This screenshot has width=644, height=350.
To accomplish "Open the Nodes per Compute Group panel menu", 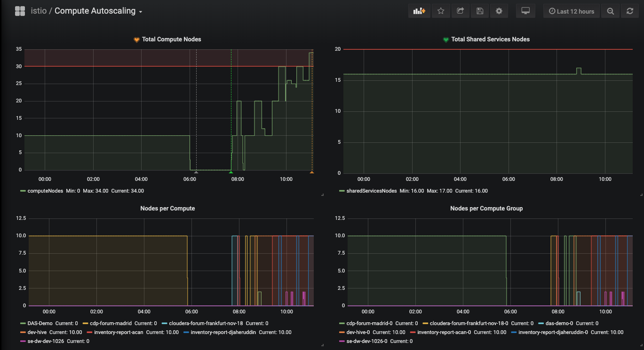I will [486, 208].
